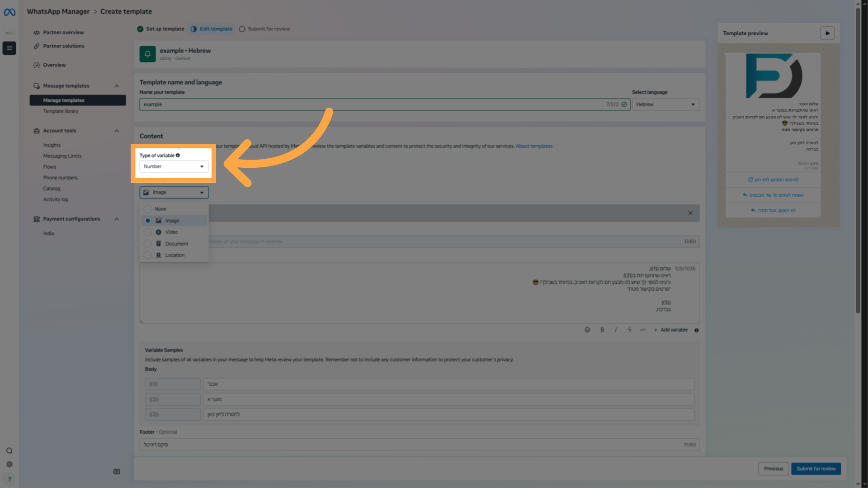
Task: Click the preview logo image thumbnail
Action: (774, 76)
